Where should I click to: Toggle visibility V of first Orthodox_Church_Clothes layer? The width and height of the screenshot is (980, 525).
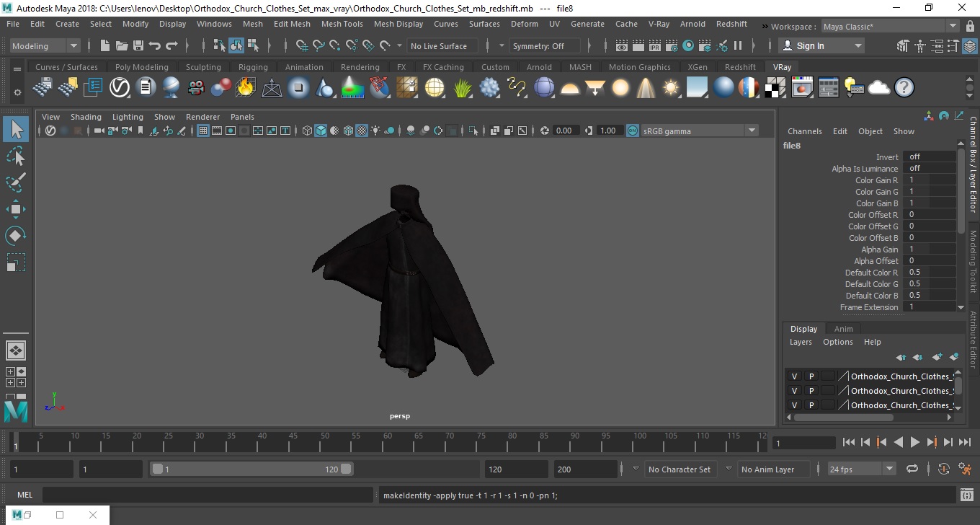coord(794,376)
